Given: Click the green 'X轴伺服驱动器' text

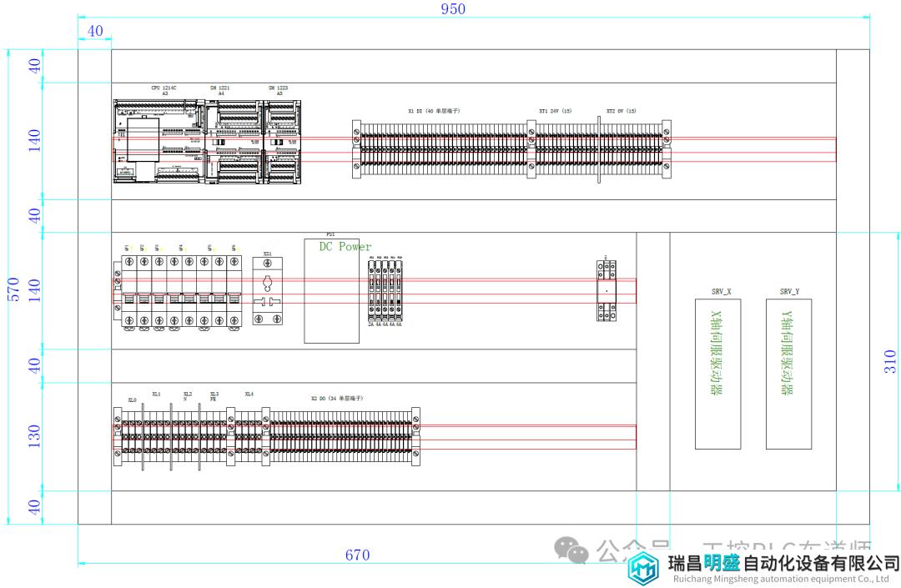Looking at the screenshot, I should coord(716,353).
